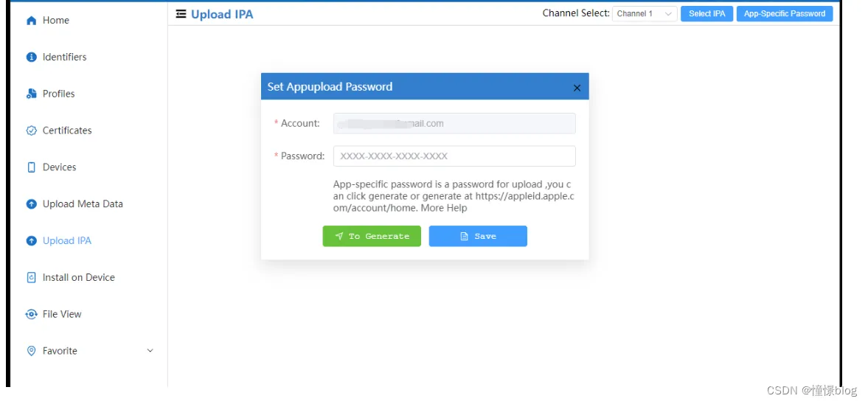
Task: Open the Favorite sidebar menu item
Action: click(60, 351)
